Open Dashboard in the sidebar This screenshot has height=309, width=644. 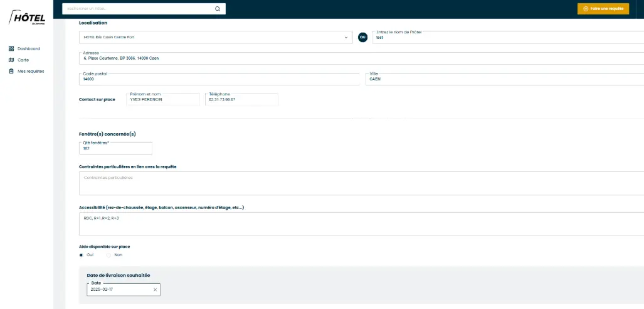click(x=28, y=48)
